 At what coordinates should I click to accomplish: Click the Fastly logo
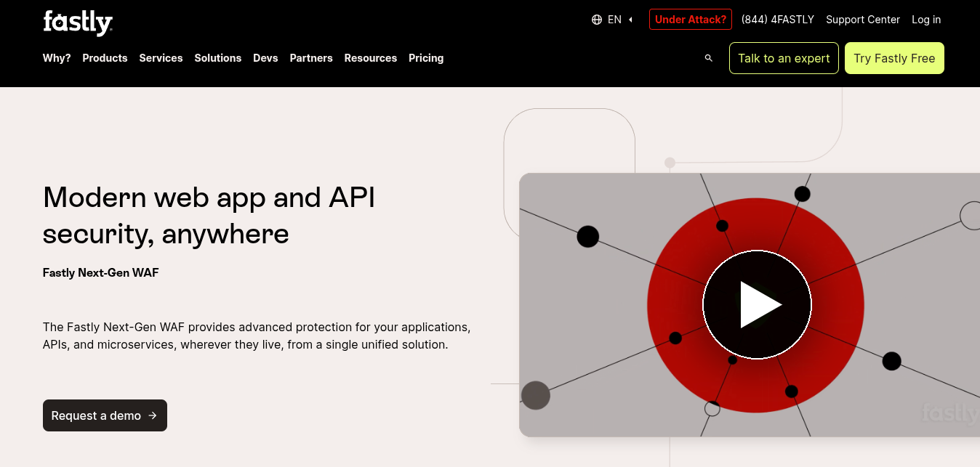(x=78, y=23)
